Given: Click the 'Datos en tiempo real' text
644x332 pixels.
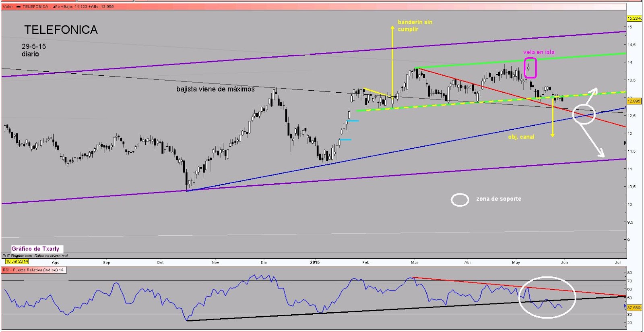Looking at the screenshot, I should click(51, 256).
